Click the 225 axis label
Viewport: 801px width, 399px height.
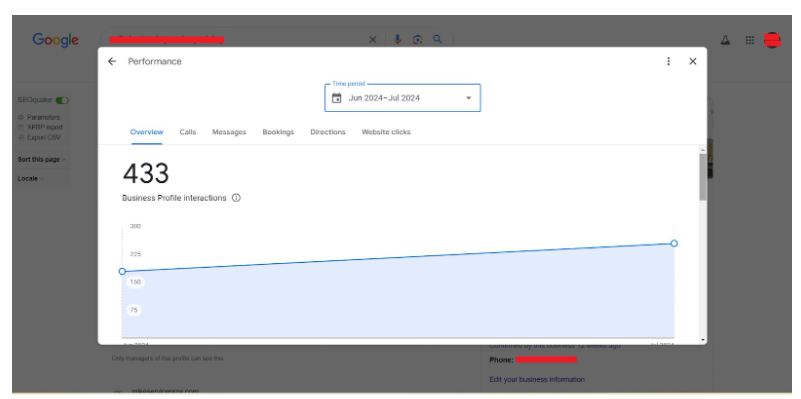pyautogui.click(x=135, y=254)
